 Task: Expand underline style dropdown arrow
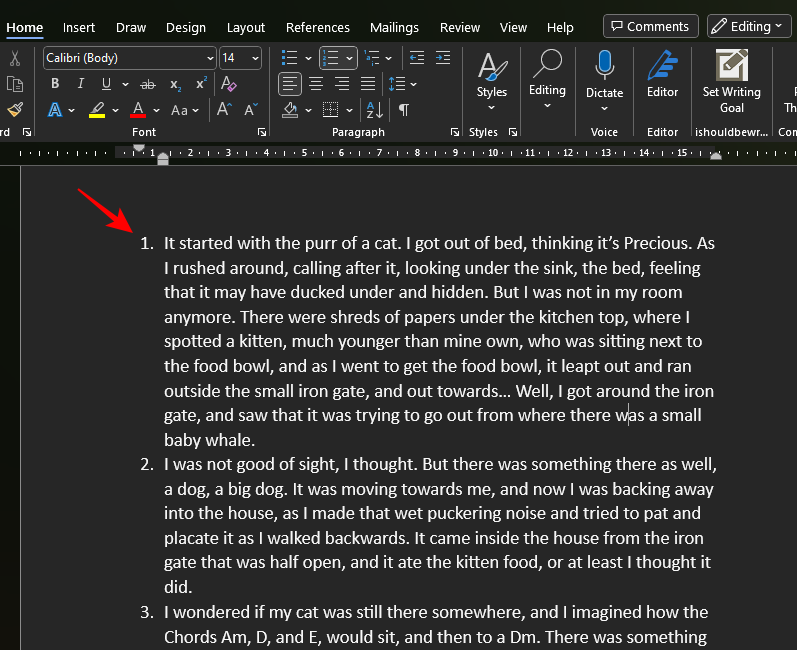pos(125,84)
